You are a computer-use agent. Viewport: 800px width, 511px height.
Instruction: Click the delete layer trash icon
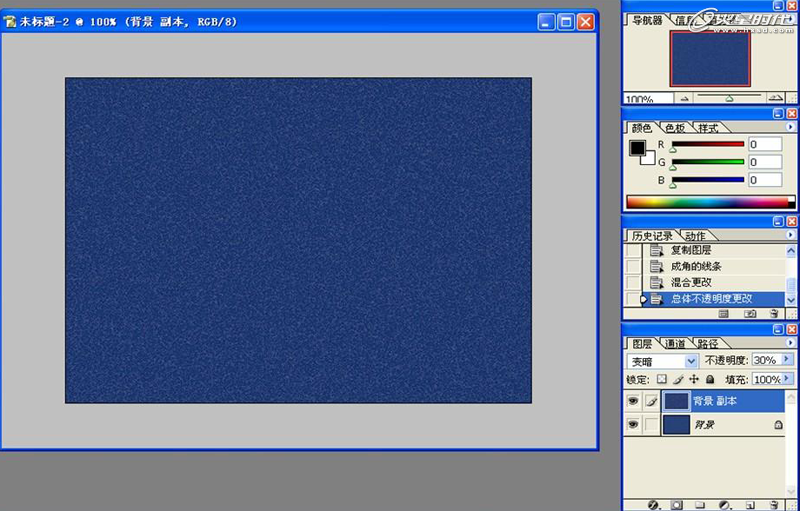[x=773, y=505]
